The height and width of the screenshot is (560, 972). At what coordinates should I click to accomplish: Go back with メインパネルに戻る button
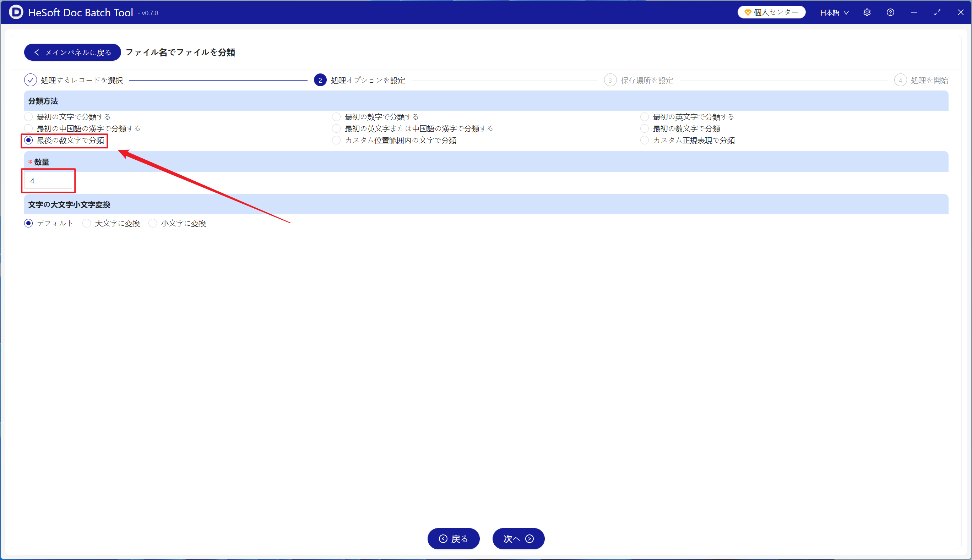72,52
